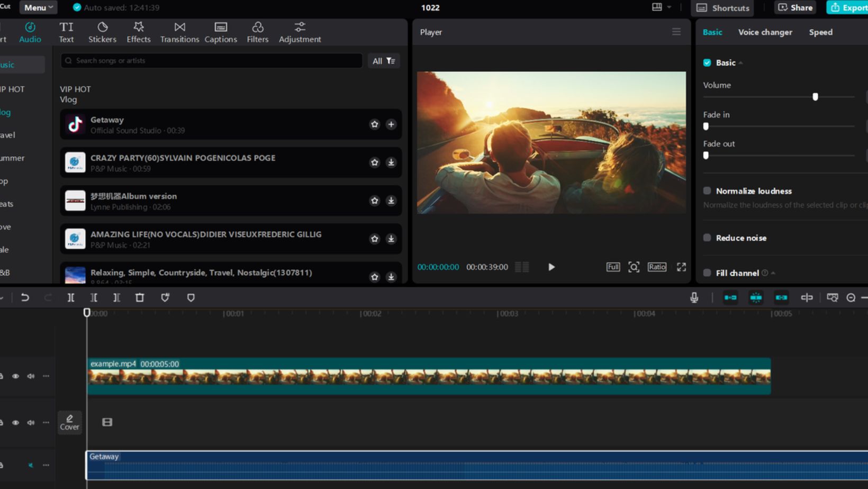Enable Fill channel checkbox
Viewport: 868px width, 489px height.
click(x=707, y=273)
